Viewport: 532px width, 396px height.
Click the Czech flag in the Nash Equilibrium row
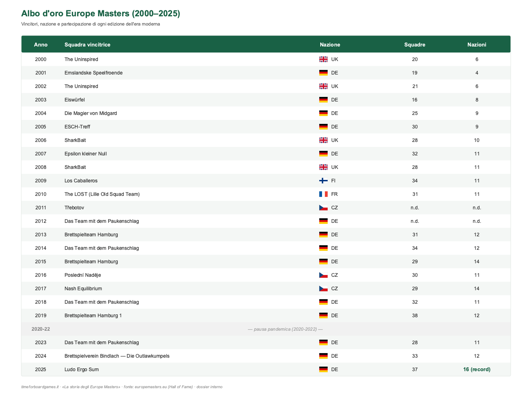[x=323, y=288]
